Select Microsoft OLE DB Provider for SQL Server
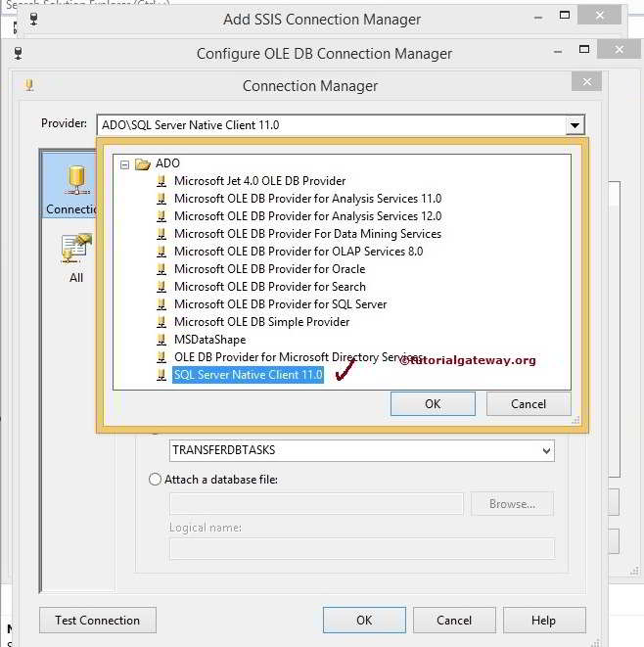This screenshot has height=647, width=644. (x=281, y=304)
